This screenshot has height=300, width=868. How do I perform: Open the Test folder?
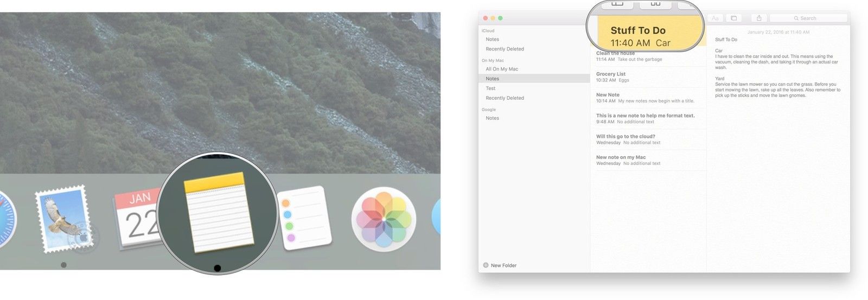point(534,88)
